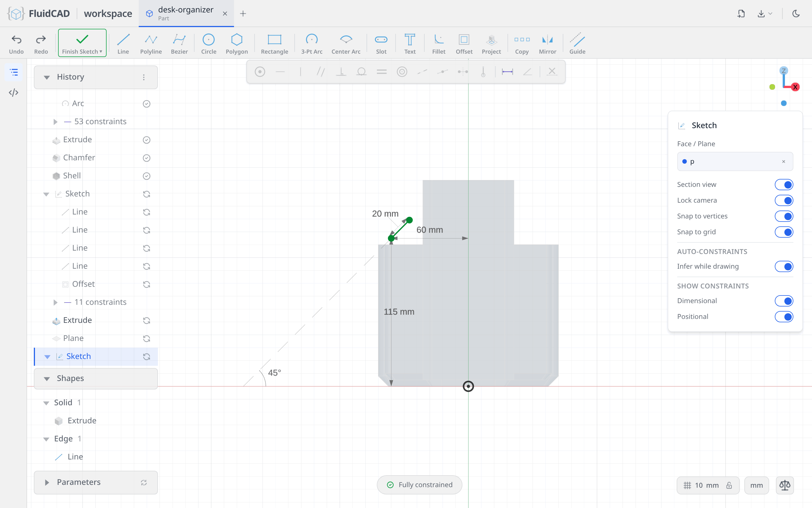
Task: Expand the 11 constraints group
Action: (55, 302)
